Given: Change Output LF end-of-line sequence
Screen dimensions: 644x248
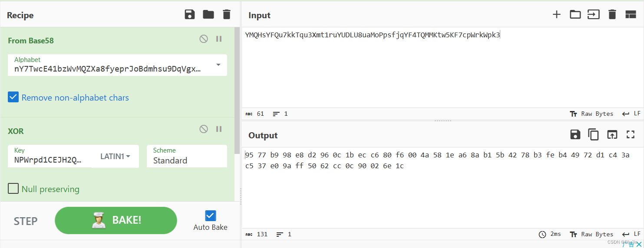Looking at the screenshot, I should (x=632, y=234).
